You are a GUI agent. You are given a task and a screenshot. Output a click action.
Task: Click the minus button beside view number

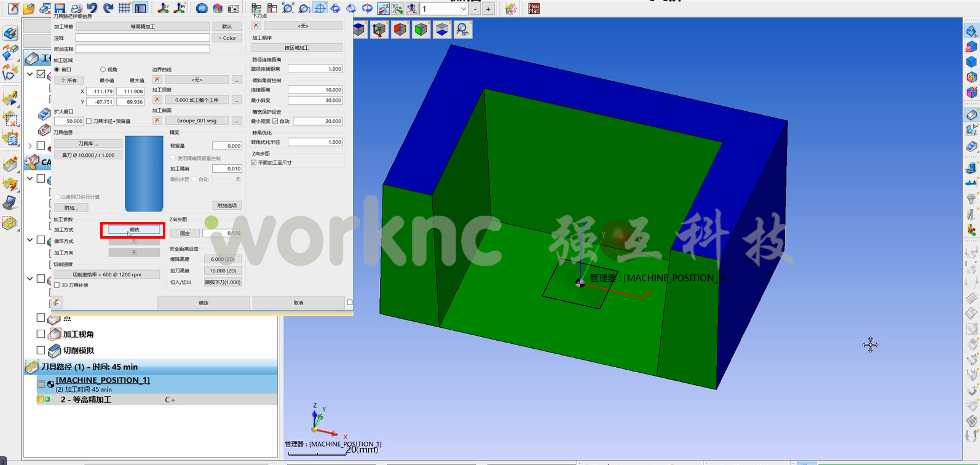pyautogui.click(x=475, y=9)
